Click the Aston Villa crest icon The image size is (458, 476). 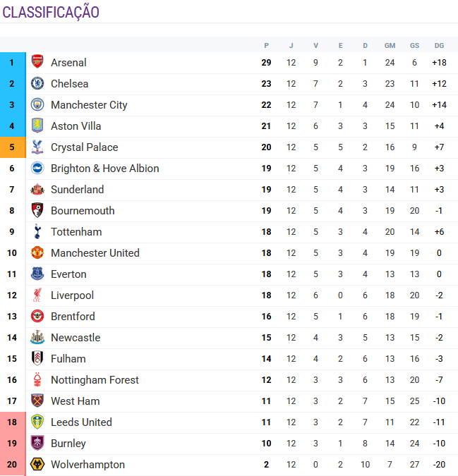pyautogui.click(x=37, y=126)
